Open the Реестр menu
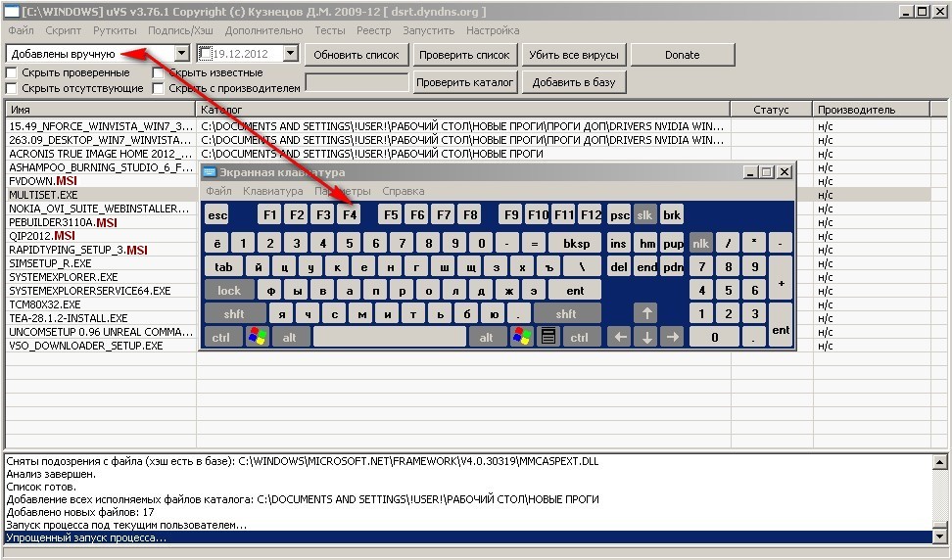This screenshot has width=952, height=560. 373,30
